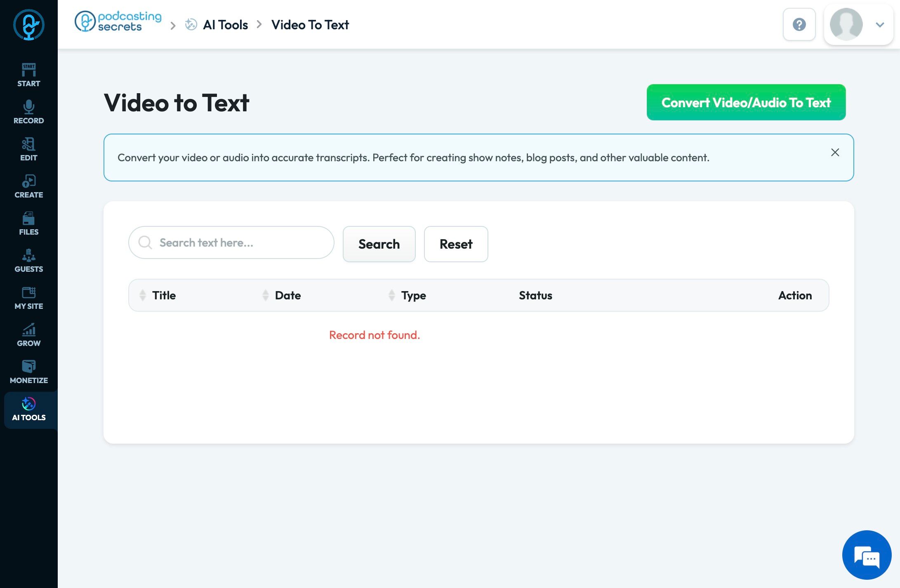Go to the EDIT tools section
Screen dimensions: 900x588
click(28, 149)
